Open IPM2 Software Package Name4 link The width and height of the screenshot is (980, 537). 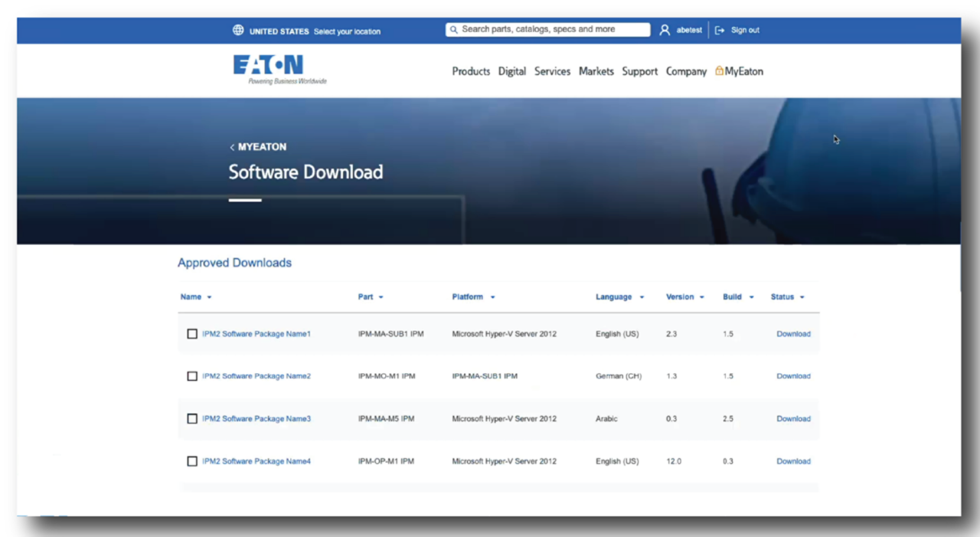coord(256,461)
